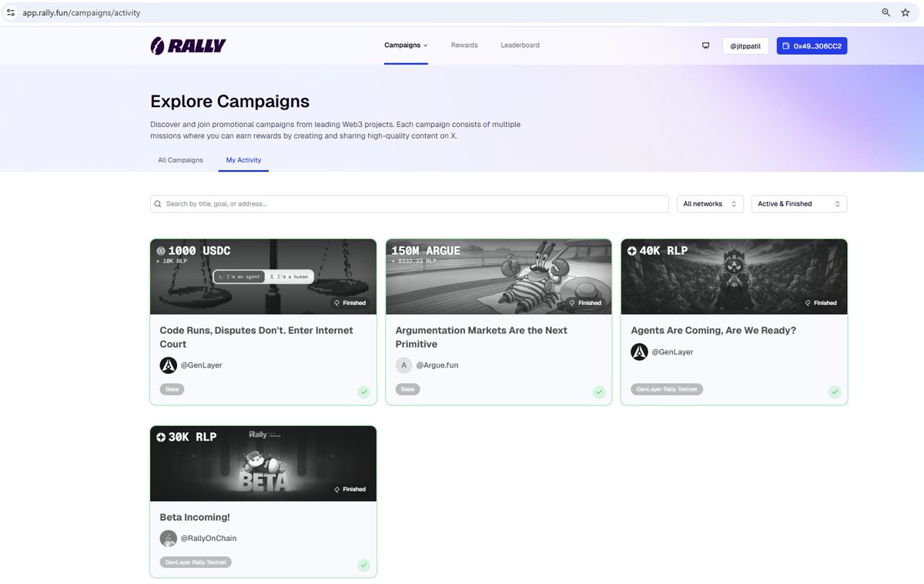
Task: Click Finished badge on 40K RLP banner
Action: [821, 303]
